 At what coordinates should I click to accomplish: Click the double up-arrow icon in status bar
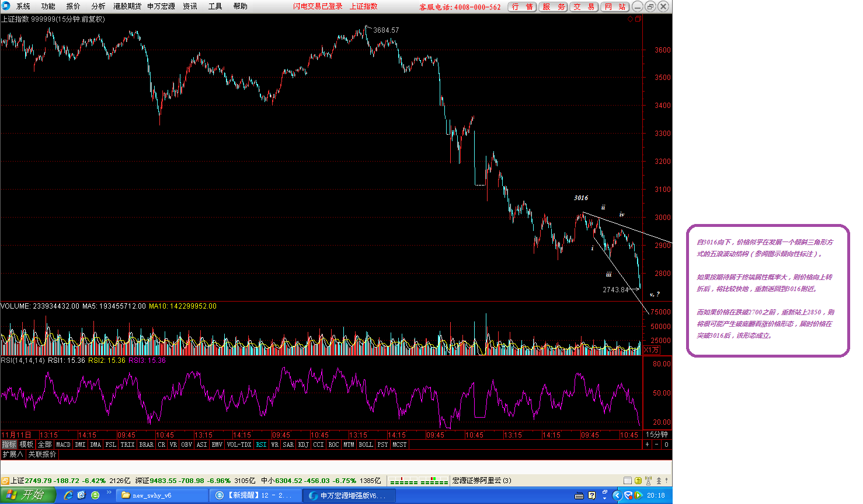(x=659, y=481)
